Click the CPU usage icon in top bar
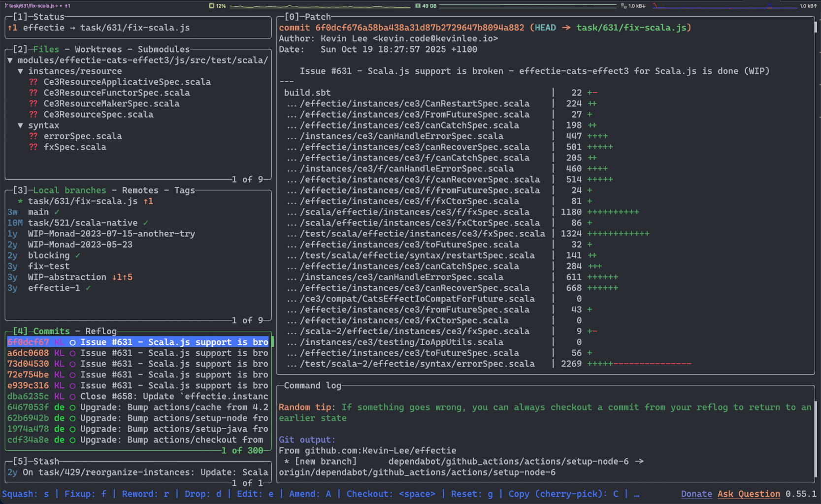 [x=211, y=6]
